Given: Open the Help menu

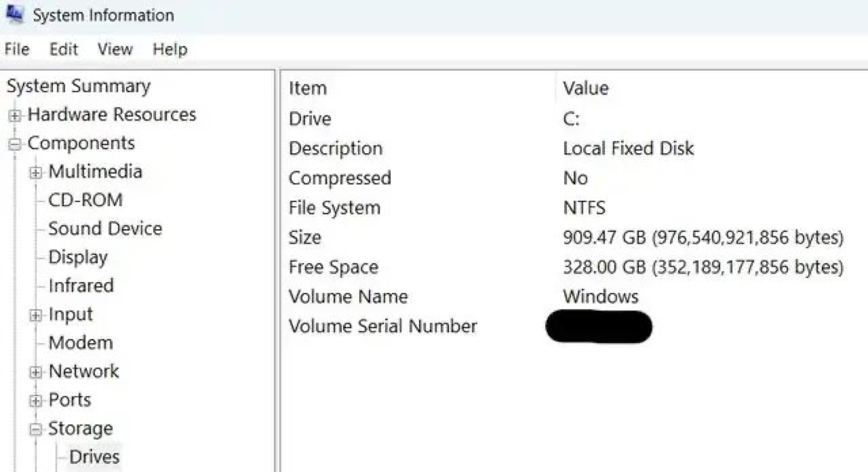Looking at the screenshot, I should 169,49.
